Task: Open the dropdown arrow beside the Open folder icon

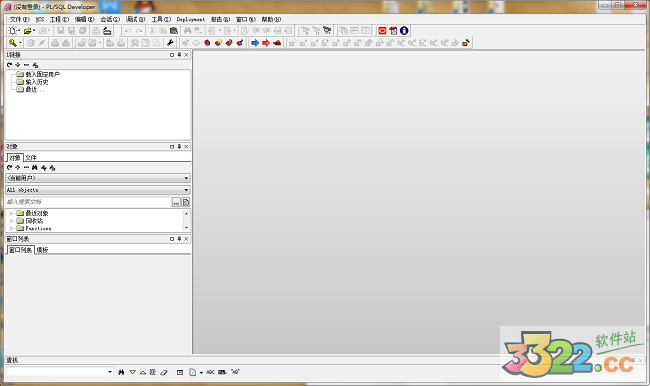Action: [x=34, y=31]
